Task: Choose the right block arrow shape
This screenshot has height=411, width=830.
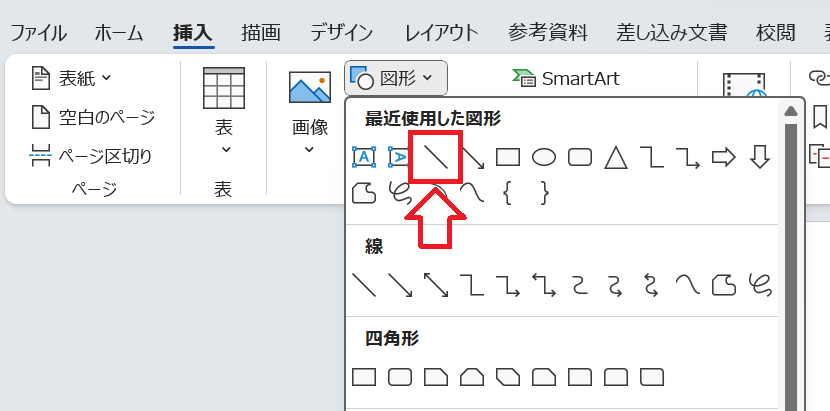Action: coord(724,157)
